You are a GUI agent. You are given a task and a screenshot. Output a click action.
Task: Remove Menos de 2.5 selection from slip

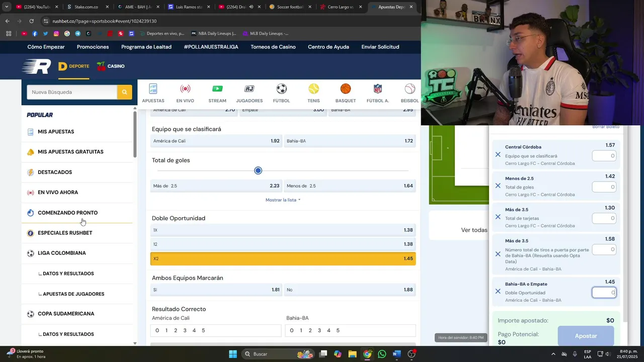click(x=498, y=186)
